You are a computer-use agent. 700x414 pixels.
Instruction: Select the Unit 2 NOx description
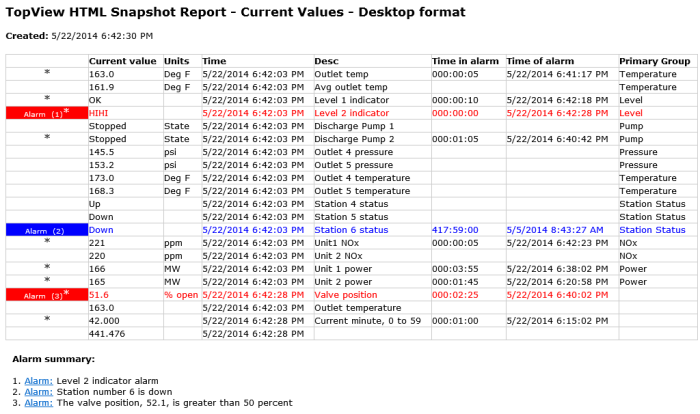(x=338, y=256)
